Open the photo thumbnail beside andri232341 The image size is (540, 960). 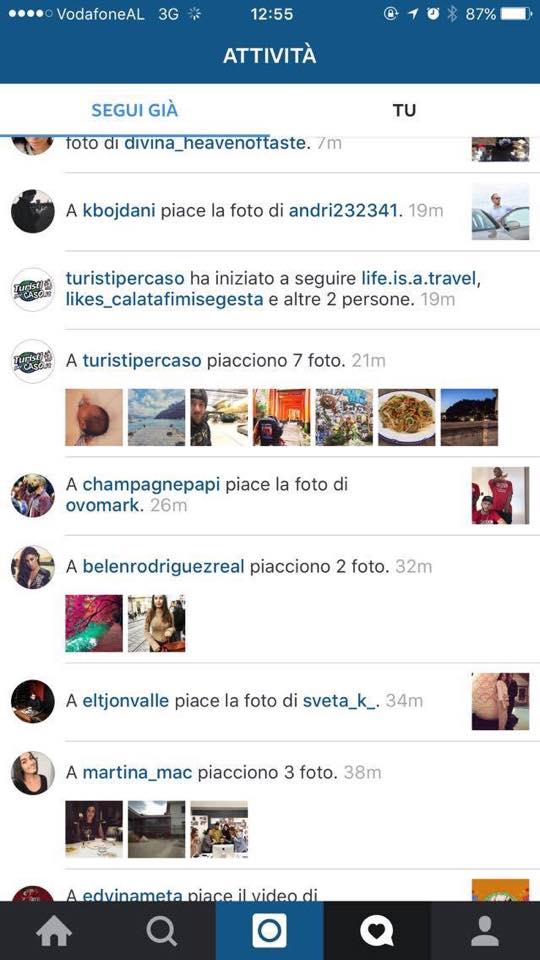(x=500, y=211)
